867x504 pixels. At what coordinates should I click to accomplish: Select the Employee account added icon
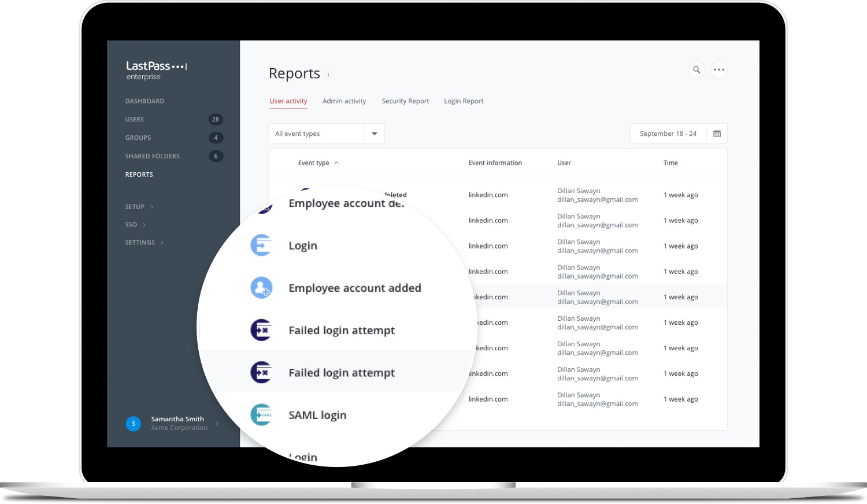pyautogui.click(x=262, y=287)
